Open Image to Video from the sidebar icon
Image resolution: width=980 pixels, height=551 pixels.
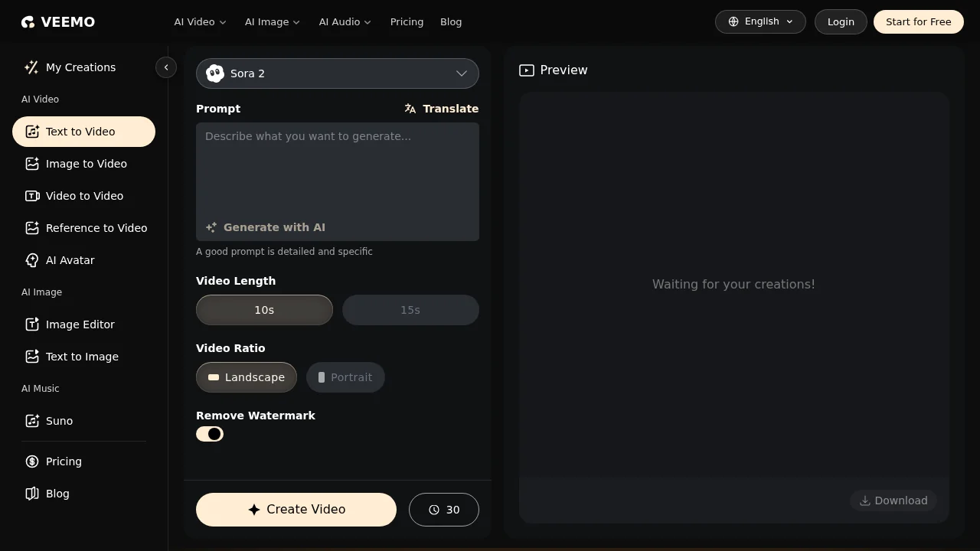[x=32, y=164]
